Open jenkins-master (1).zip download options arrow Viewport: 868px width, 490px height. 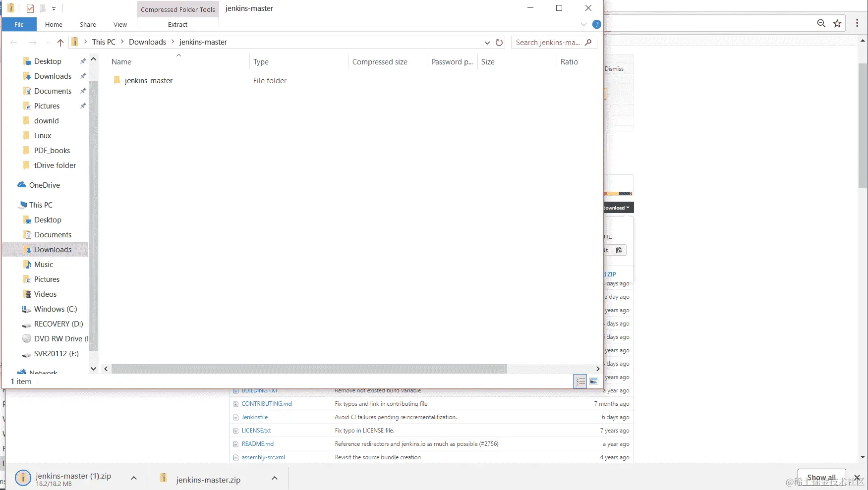(134, 478)
